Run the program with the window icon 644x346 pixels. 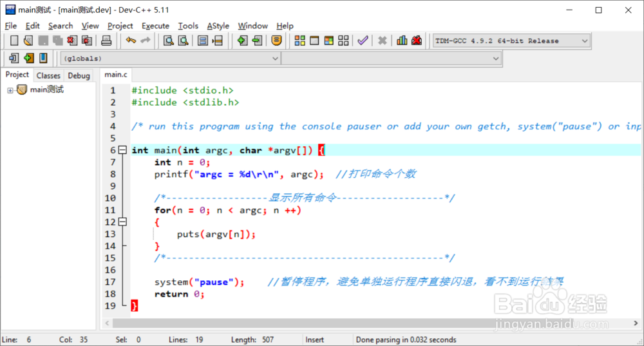(x=314, y=41)
